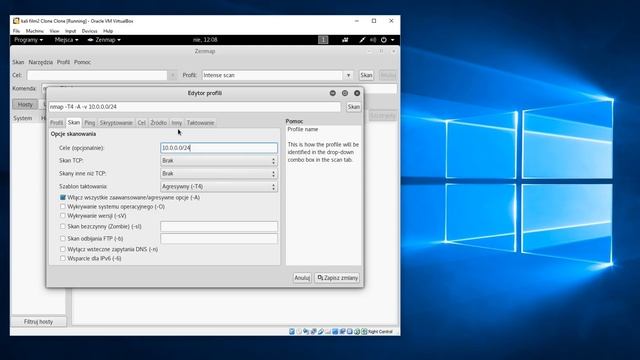This screenshot has width=640, height=360.
Task: Open VirtualBox Machine menu
Action: coord(35,31)
